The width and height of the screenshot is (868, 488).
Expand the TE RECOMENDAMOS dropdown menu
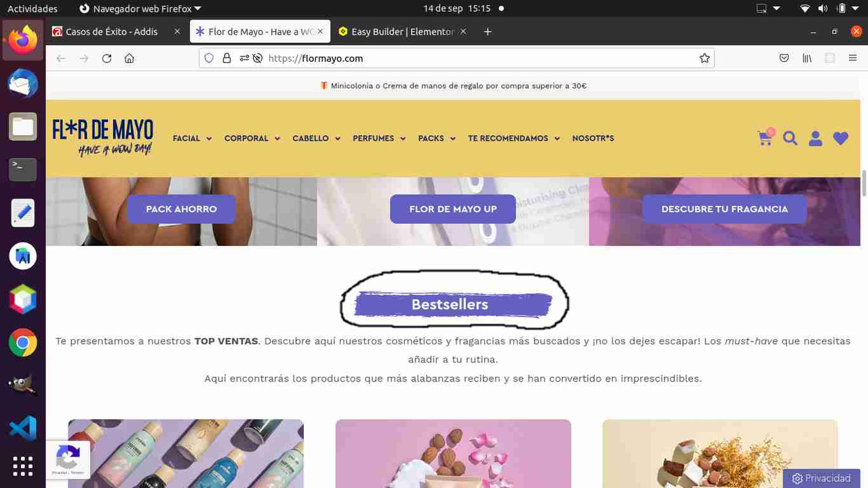coord(514,138)
